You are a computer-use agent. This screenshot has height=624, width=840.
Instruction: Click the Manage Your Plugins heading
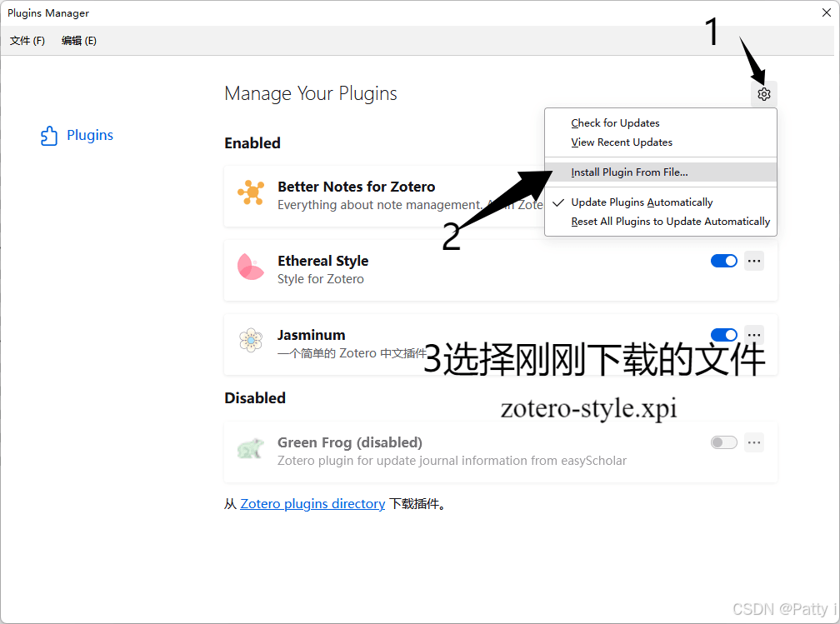[311, 94]
